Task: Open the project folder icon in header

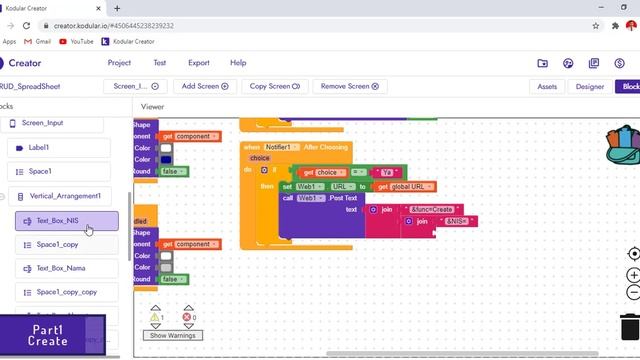Action: (x=542, y=63)
